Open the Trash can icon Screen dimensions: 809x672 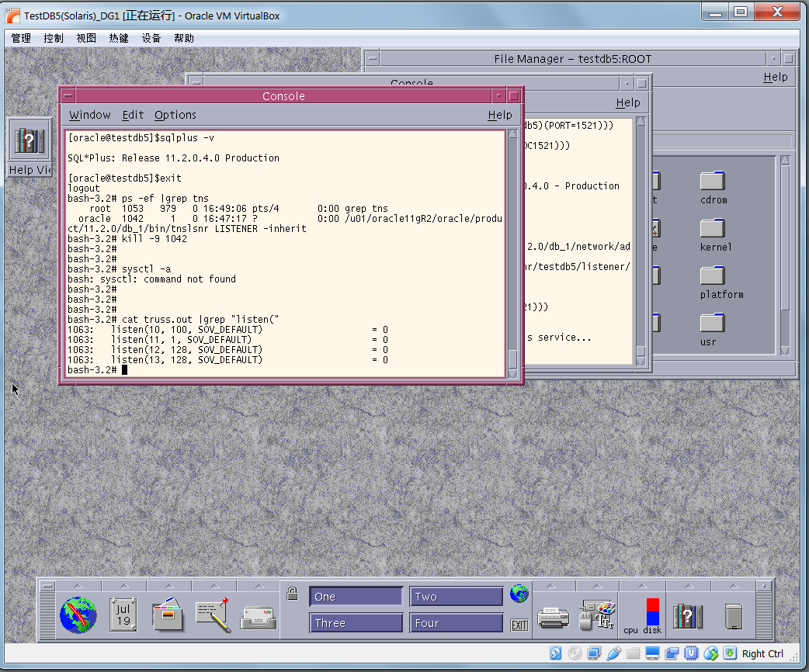coord(733,616)
